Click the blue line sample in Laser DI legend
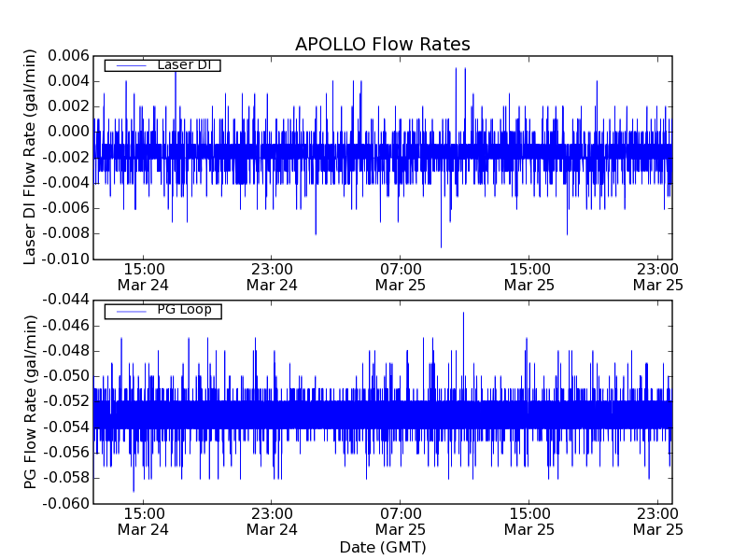747x560 pixels. [x=127, y=65]
